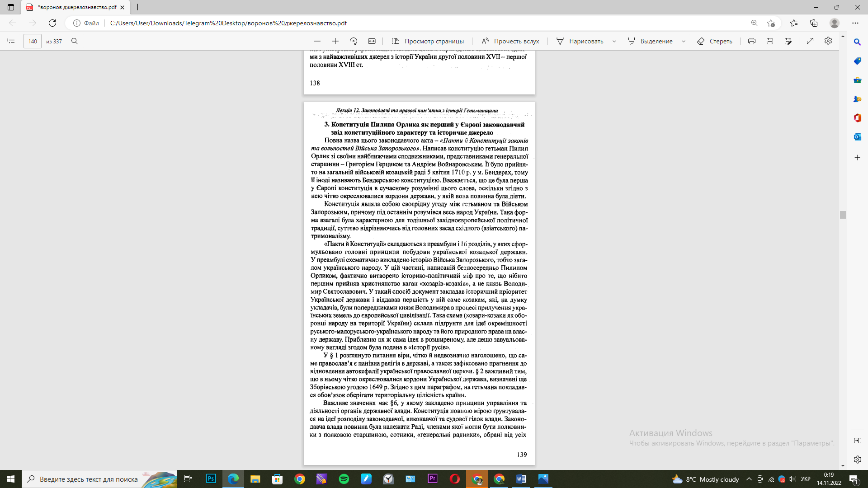The height and width of the screenshot is (488, 868).
Task: Open the Games sidebar icon
Action: pos(857,99)
